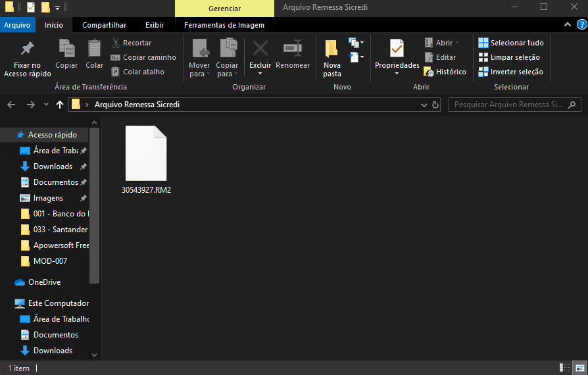Select the 30543927.RM2 file

tap(146, 160)
